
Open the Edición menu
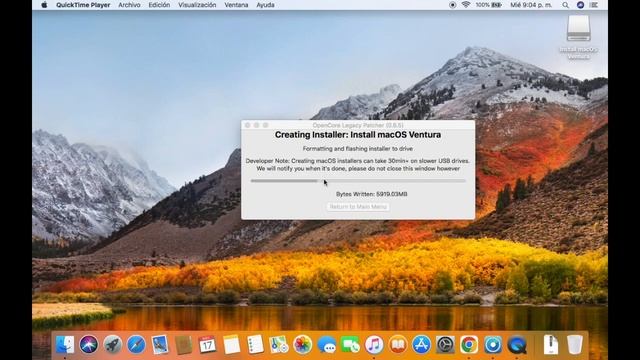pos(159,5)
